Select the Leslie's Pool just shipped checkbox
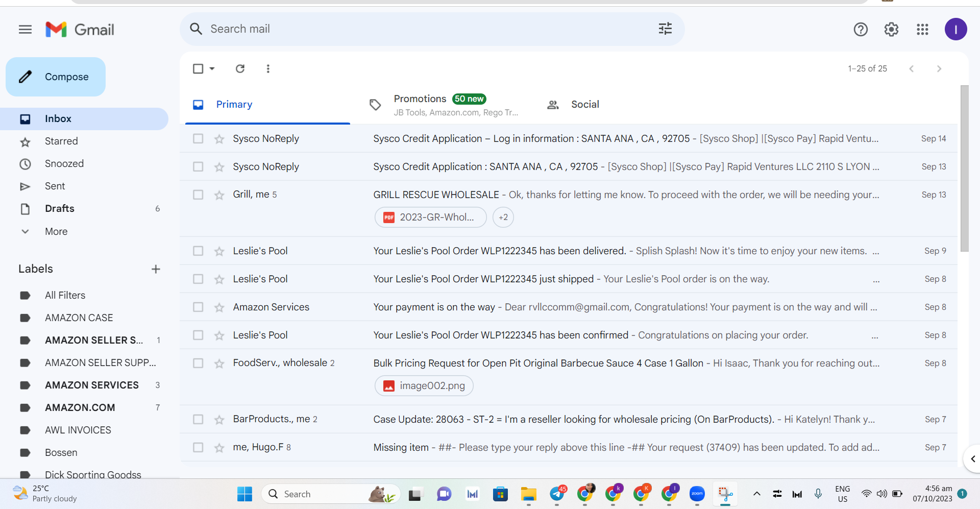Viewport: 980px width, 509px height. pyautogui.click(x=198, y=279)
